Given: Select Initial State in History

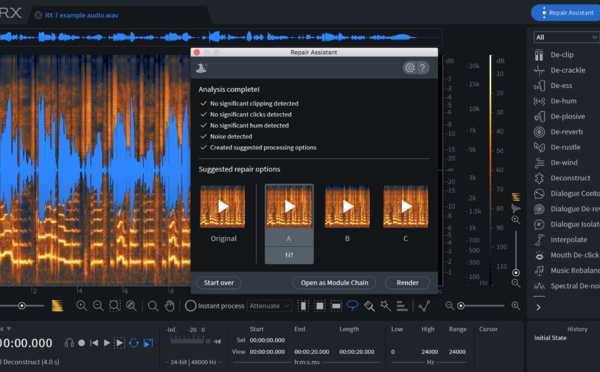Looking at the screenshot, I should [550, 338].
